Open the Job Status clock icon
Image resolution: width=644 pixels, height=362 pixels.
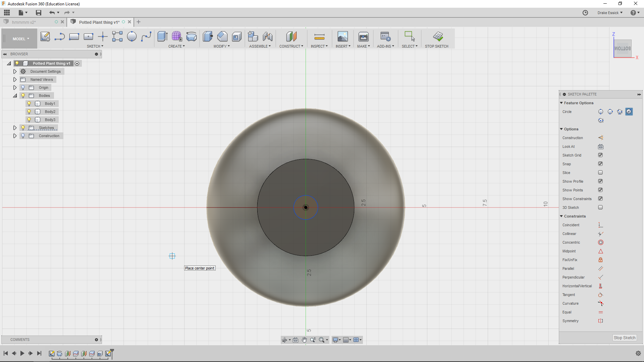585,13
